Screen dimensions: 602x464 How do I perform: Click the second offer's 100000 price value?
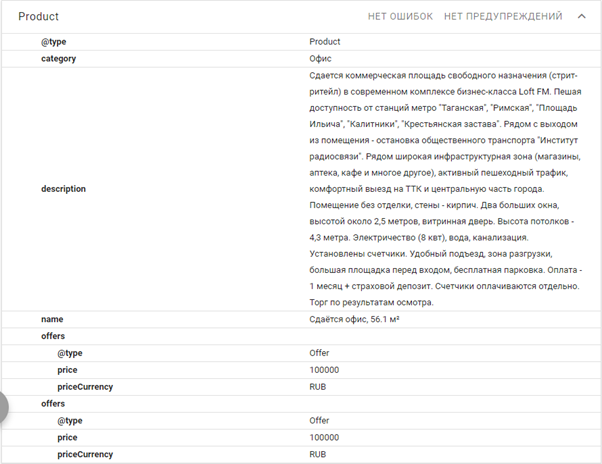325,437
